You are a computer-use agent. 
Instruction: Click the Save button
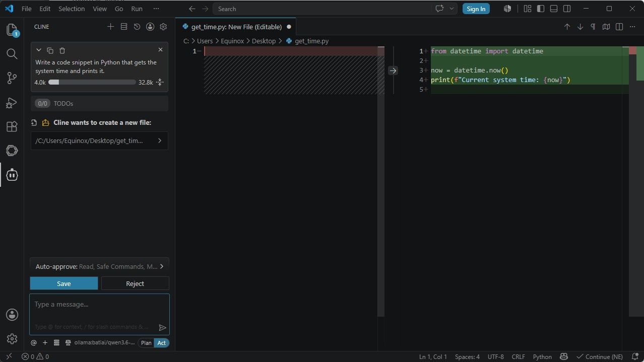(64, 283)
